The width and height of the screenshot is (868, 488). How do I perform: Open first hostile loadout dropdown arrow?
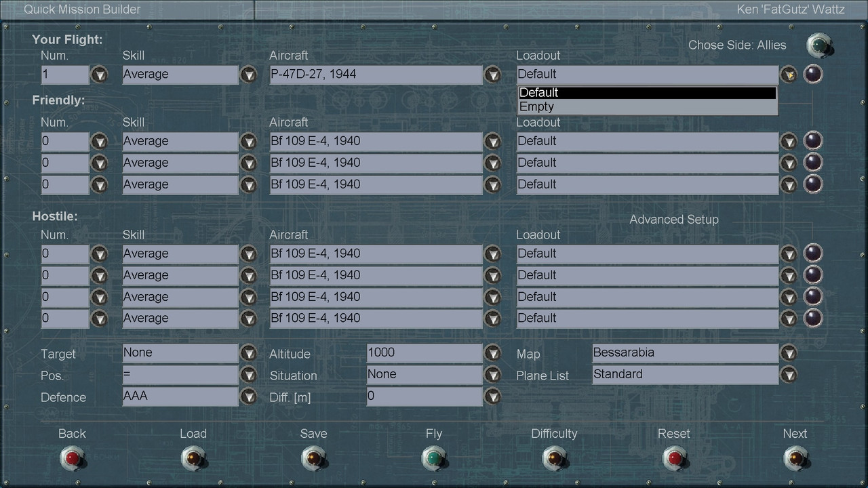(x=788, y=254)
